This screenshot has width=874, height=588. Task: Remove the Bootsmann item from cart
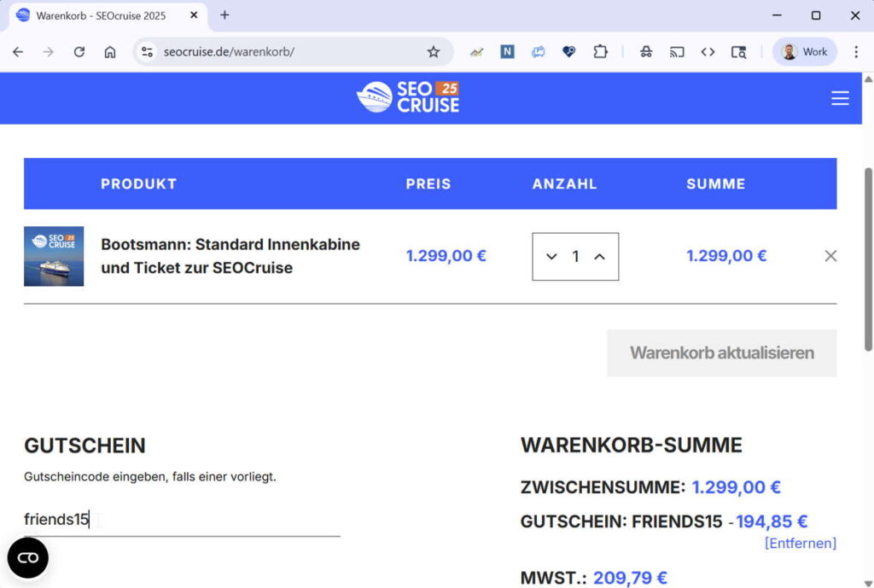pos(830,256)
